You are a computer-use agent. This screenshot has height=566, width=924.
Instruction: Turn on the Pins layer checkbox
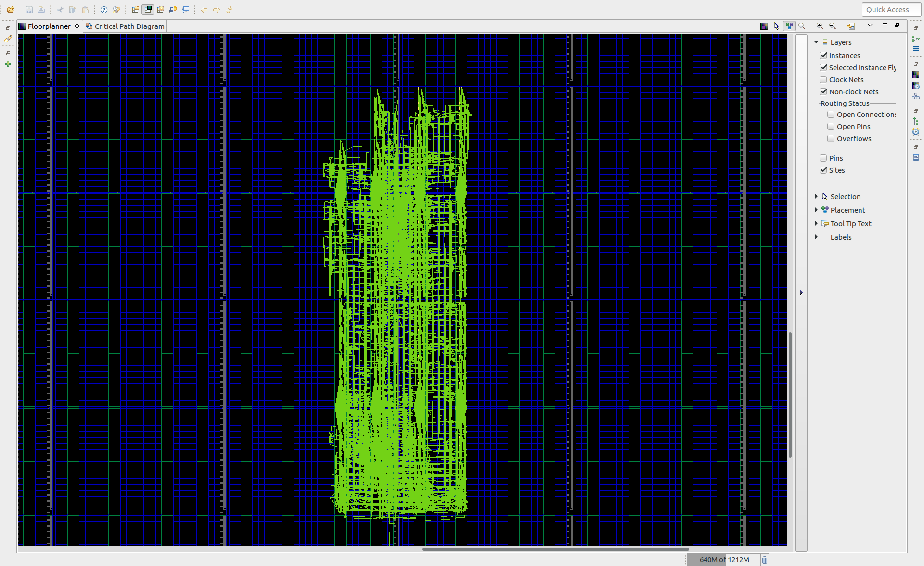[823, 158]
